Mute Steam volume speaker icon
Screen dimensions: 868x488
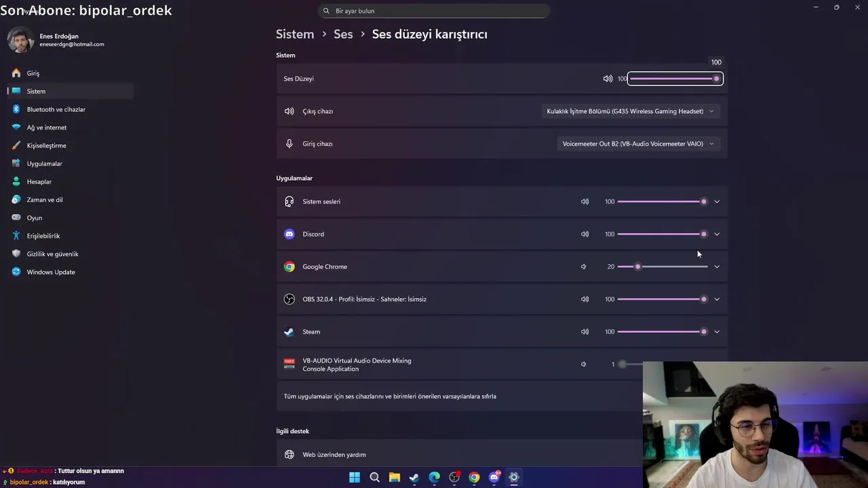pyautogui.click(x=585, y=331)
